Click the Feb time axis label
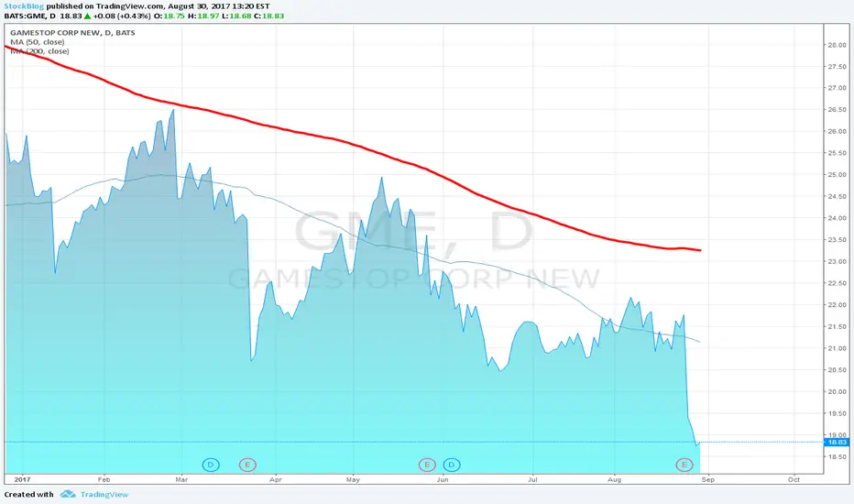 (x=104, y=479)
